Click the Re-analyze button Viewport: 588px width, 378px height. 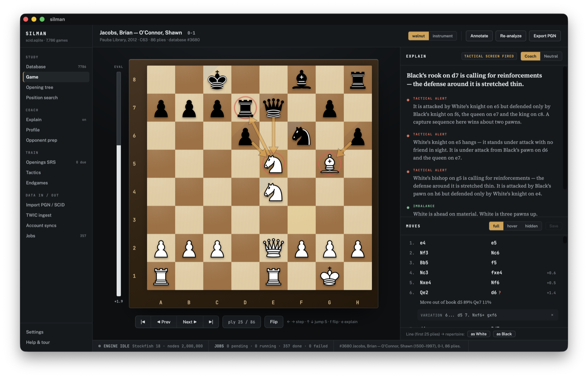coord(510,36)
